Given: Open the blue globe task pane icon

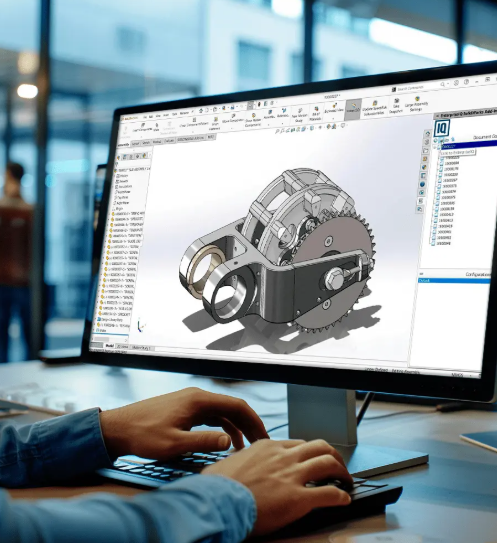Looking at the screenshot, I should click(422, 184).
